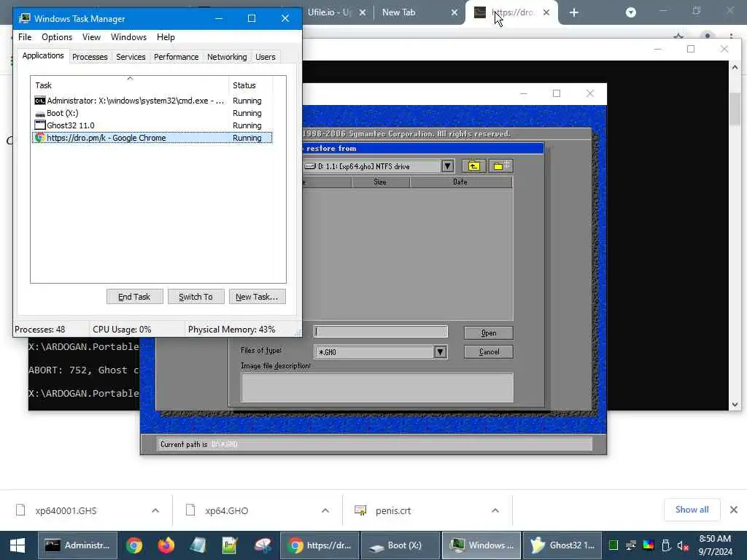The width and height of the screenshot is (747, 560).
Task: Open the View menu in Task Manager
Action: point(91,37)
